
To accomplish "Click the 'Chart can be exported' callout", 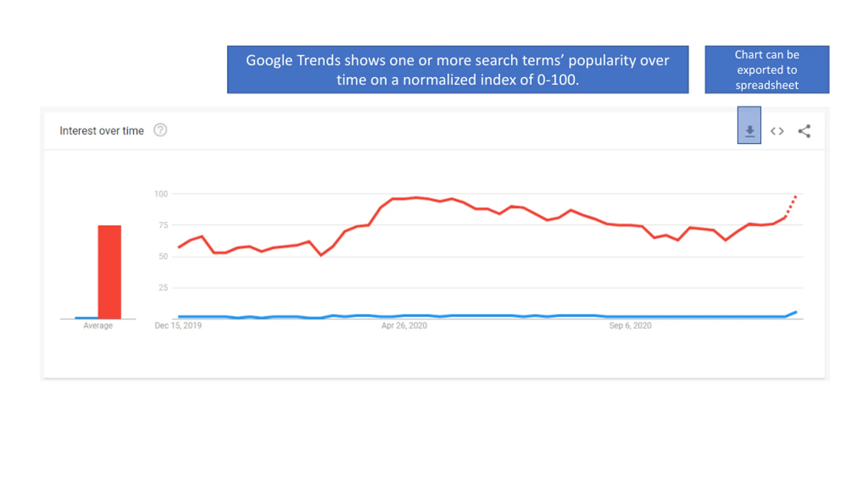I will (767, 69).
